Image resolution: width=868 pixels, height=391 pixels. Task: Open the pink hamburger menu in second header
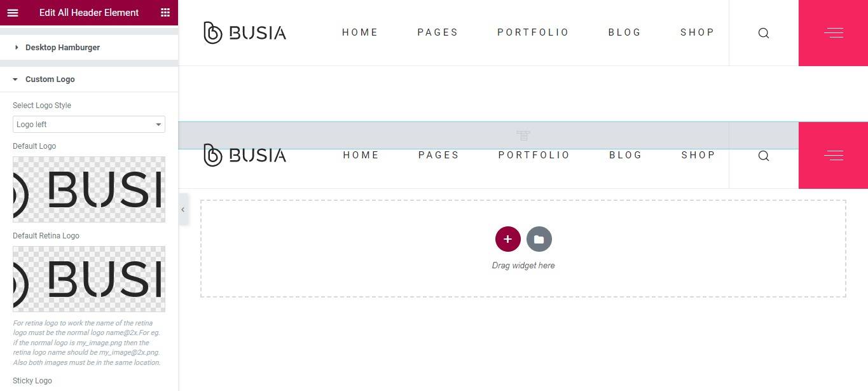[x=833, y=156]
